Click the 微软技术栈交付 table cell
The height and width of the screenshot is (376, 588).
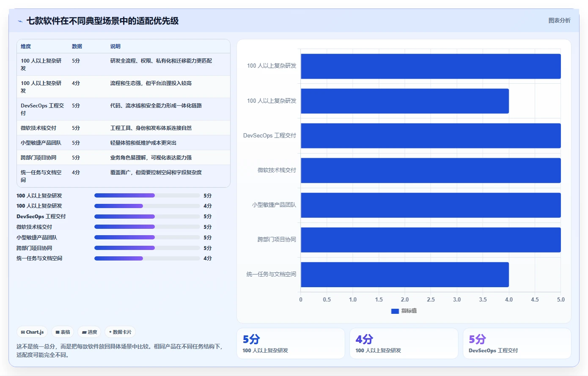(38, 128)
